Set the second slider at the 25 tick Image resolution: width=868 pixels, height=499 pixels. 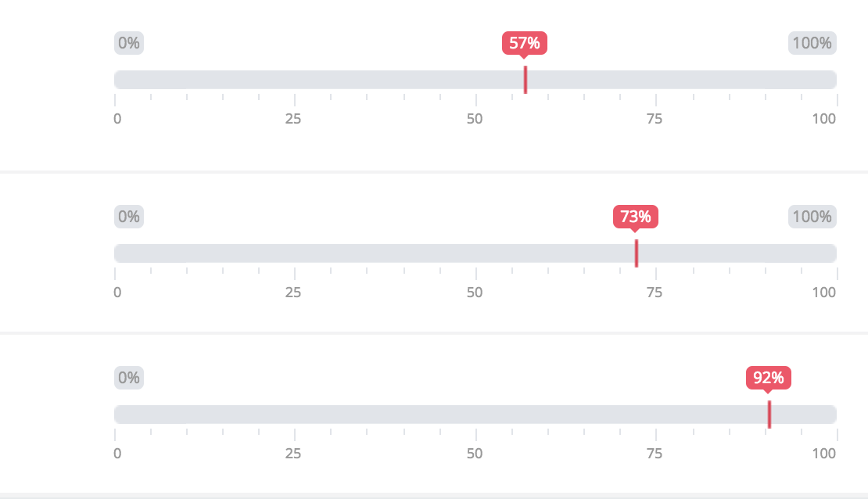point(295,253)
